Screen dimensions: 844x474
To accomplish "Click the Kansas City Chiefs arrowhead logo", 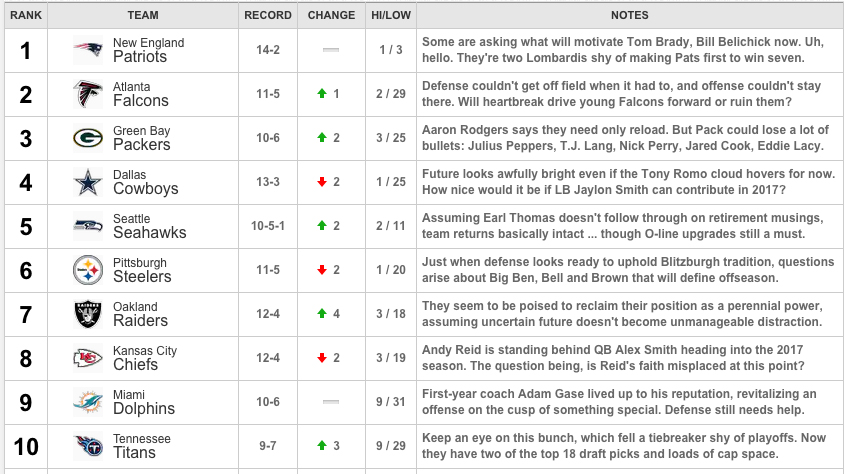I will [x=88, y=358].
